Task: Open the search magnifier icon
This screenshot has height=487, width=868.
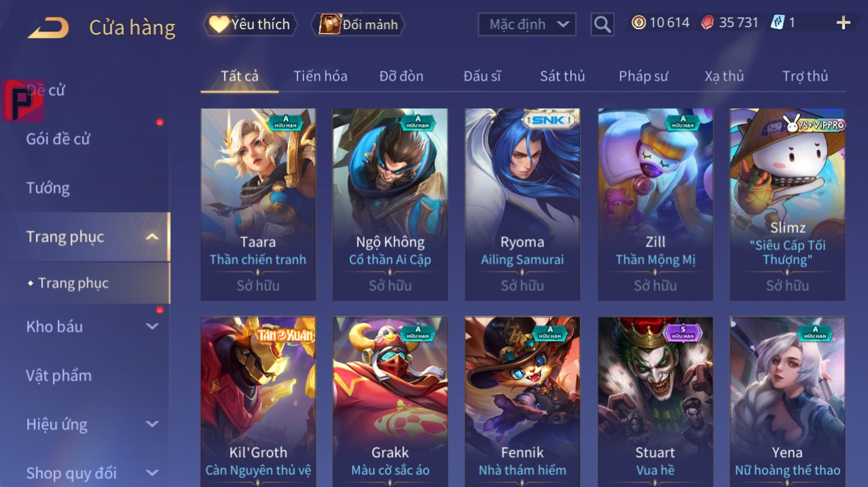Action: [x=602, y=25]
